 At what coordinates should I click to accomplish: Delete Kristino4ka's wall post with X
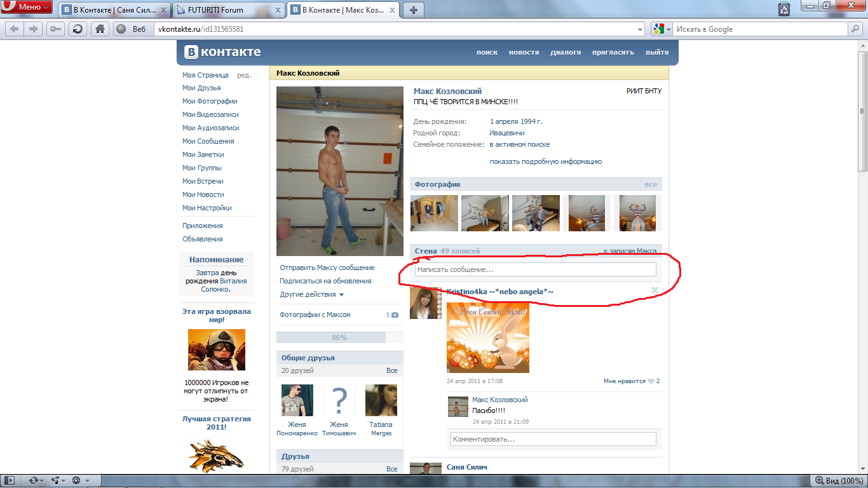(654, 290)
